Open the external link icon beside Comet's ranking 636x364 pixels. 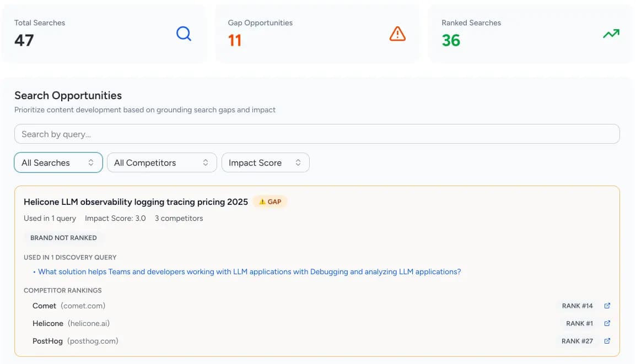coord(607,306)
